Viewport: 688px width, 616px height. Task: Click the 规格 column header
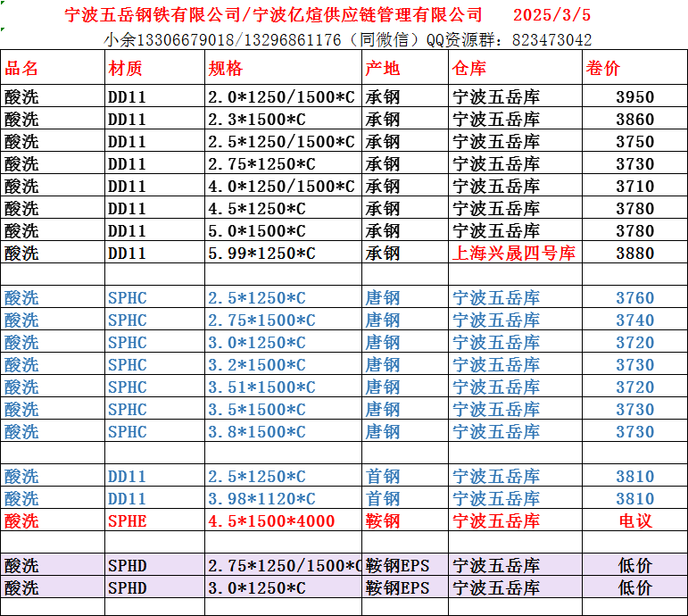(284, 68)
